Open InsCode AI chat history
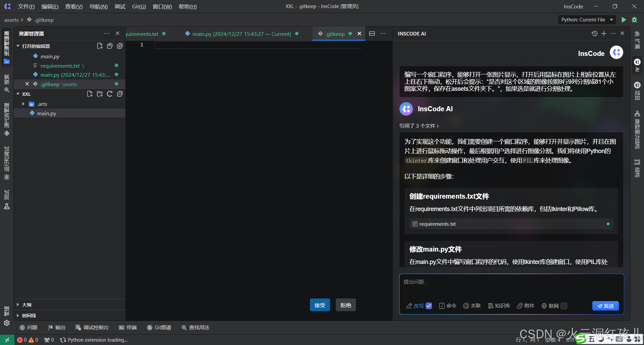Screen dimensions: 644x345 point(594,33)
